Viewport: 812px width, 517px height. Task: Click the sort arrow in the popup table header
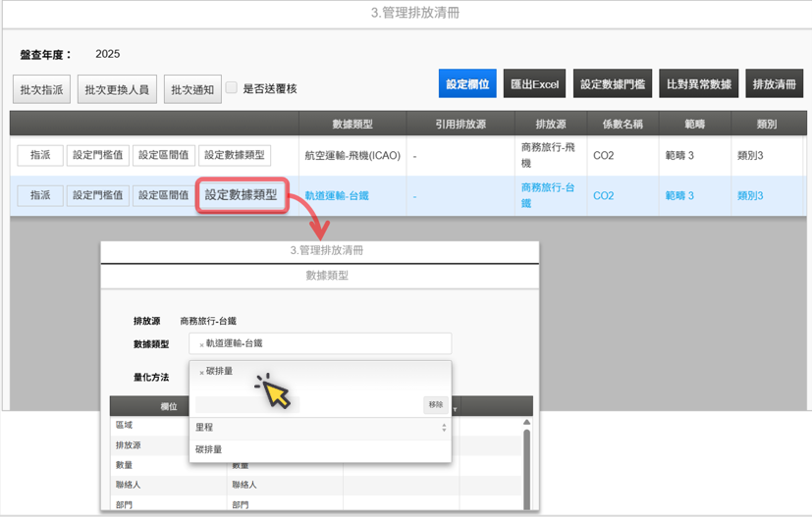455,407
